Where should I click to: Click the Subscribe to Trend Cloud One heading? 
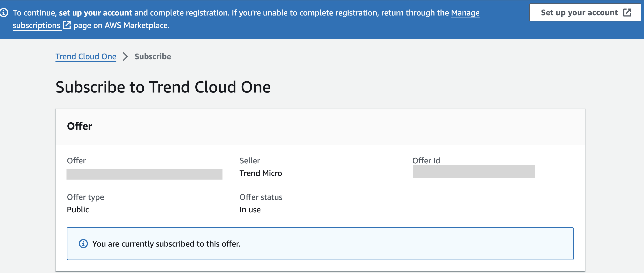[163, 87]
